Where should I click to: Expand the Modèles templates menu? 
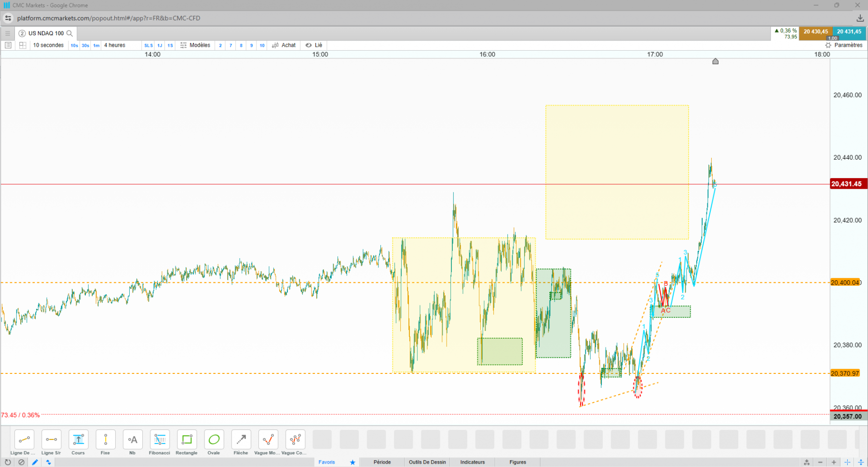(x=195, y=45)
